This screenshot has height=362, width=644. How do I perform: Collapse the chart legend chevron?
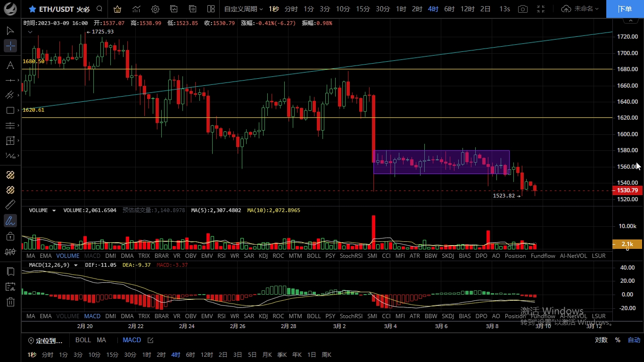pyautogui.click(x=30, y=32)
